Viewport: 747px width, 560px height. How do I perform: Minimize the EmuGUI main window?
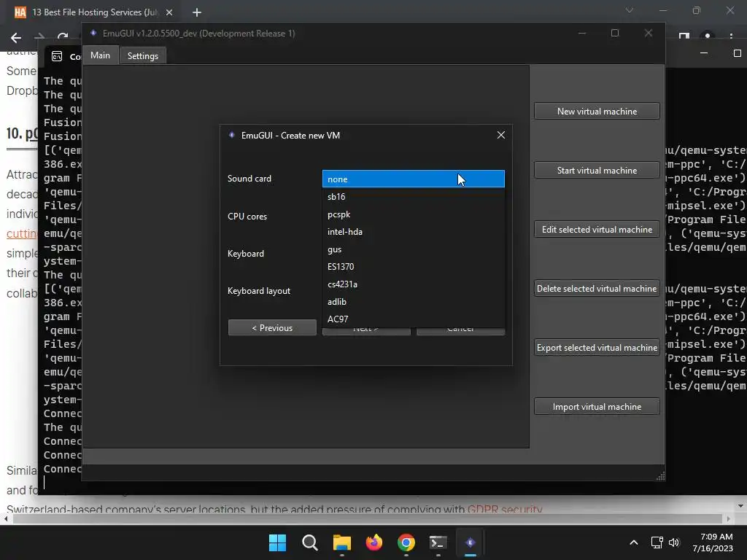582,33
